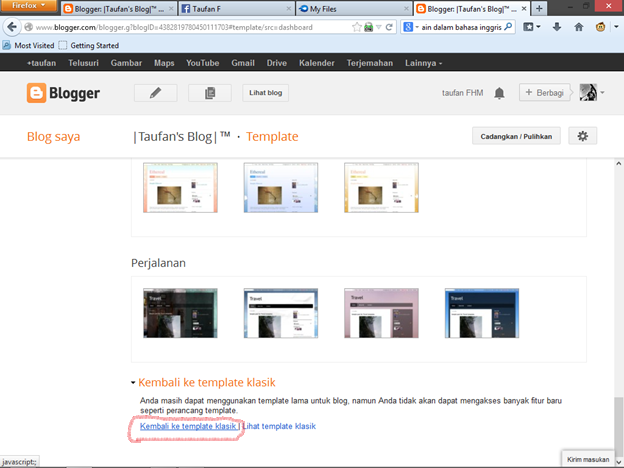The width and height of the screenshot is (624, 468).
Task: Click Cadangkan / Pulihkan button
Action: point(516,136)
